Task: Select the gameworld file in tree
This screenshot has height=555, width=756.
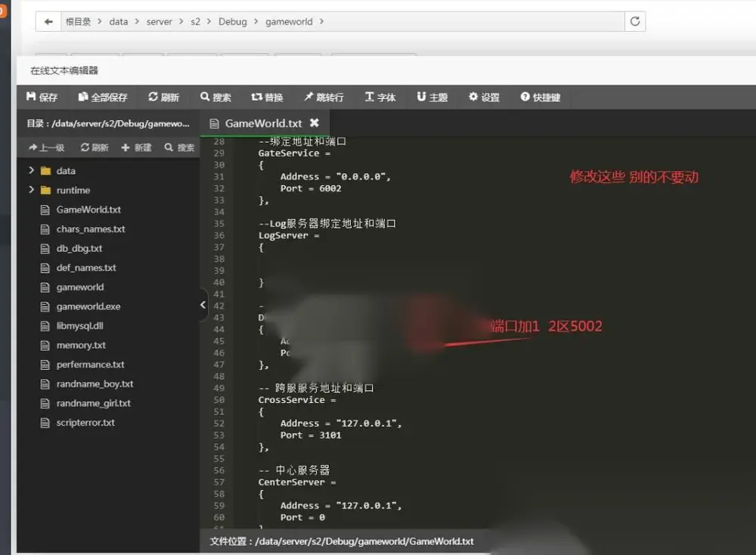Action: point(80,287)
